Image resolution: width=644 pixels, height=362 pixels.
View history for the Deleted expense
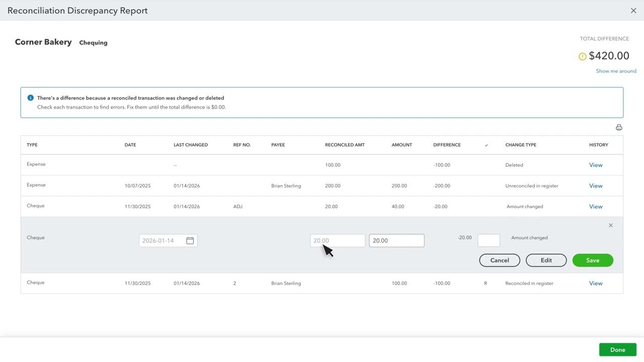(596, 165)
